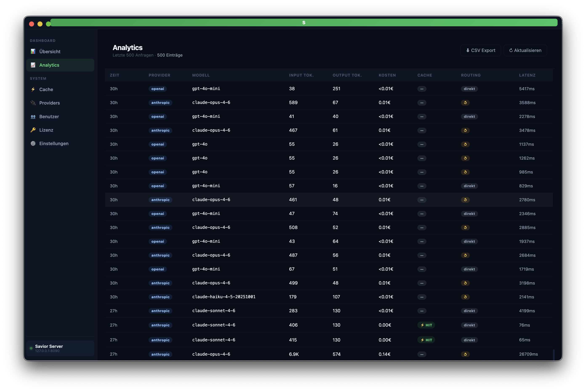Screen dimensions: 586x392
Task: Click the Providers plug icon
Action: tap(33, 103)
